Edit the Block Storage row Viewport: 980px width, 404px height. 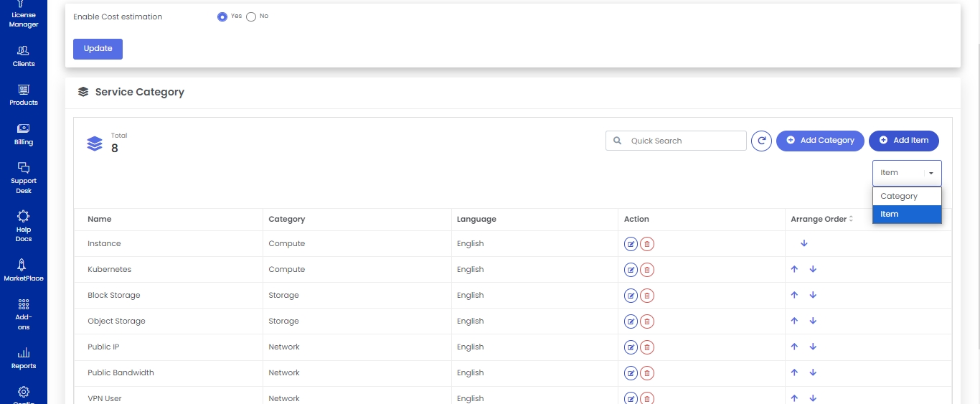[x=631, y=296]
